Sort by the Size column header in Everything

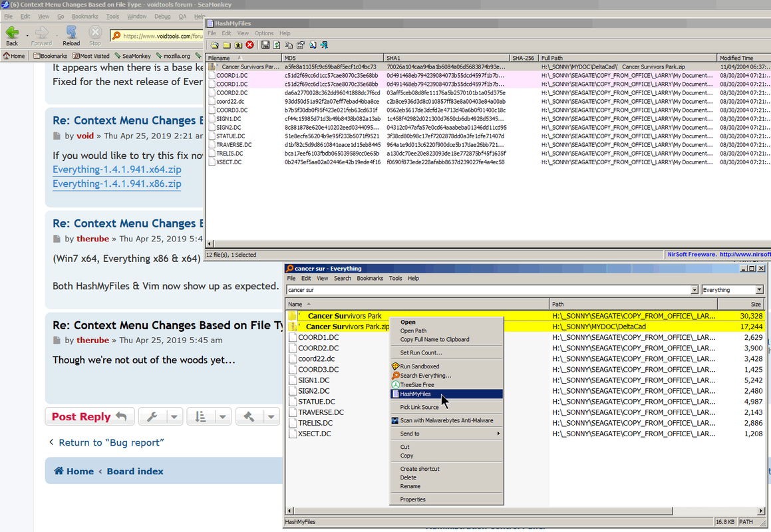[740, 305]
